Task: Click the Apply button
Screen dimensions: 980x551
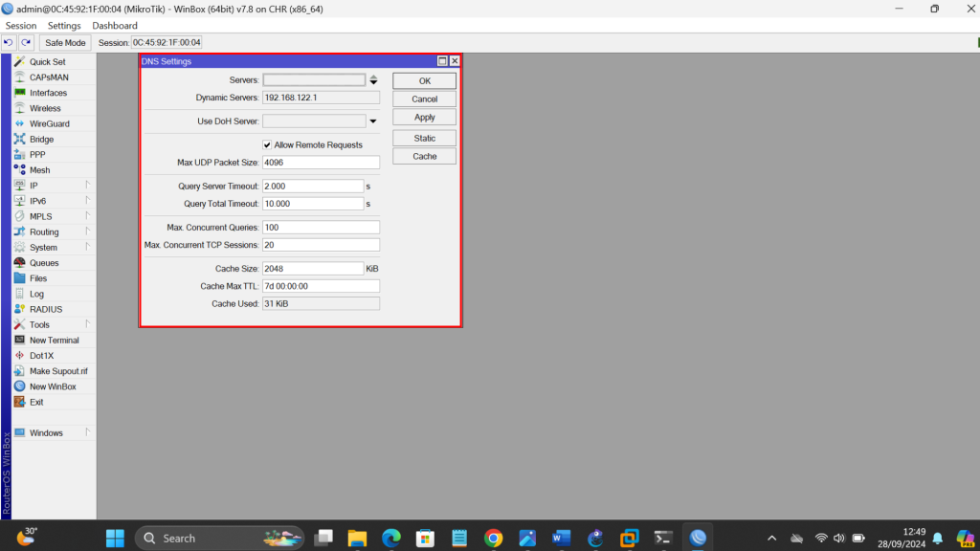Action: (x=424, y=118)
